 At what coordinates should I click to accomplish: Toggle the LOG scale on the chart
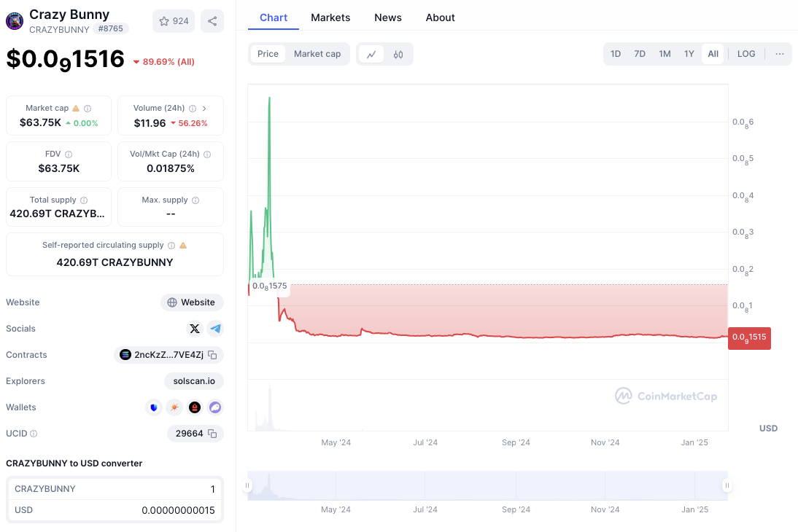[746, 54]
